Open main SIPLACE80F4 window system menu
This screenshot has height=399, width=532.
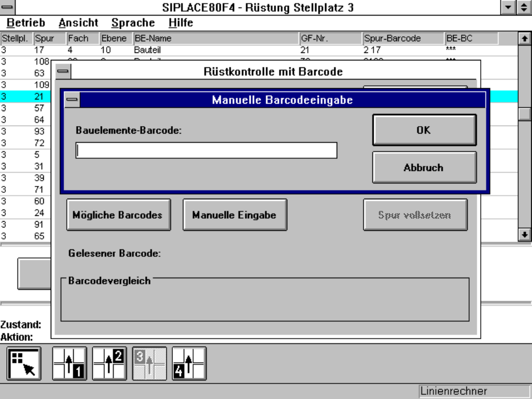[x=7, y=7]
